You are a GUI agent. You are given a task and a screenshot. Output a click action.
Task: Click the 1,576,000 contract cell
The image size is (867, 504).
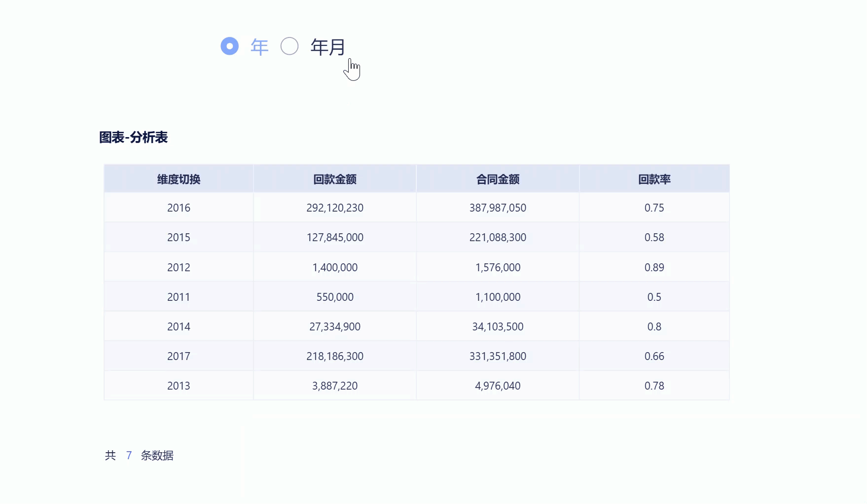point(498,267)
